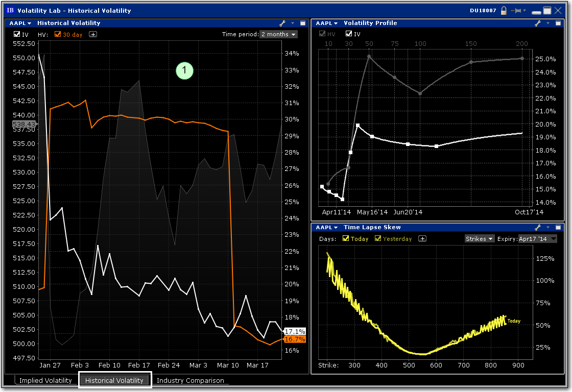572x392 pixels.
Task: Open wrench dropdown arrow in Historical Volatility header
Action: click(x=293, y=23)
